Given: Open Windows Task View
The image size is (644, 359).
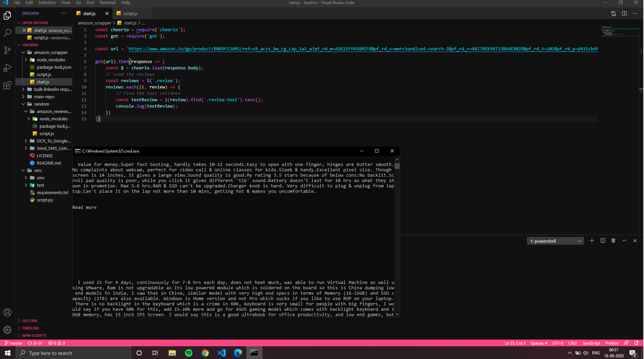Looking at the screenshot, I should [155, 353].
